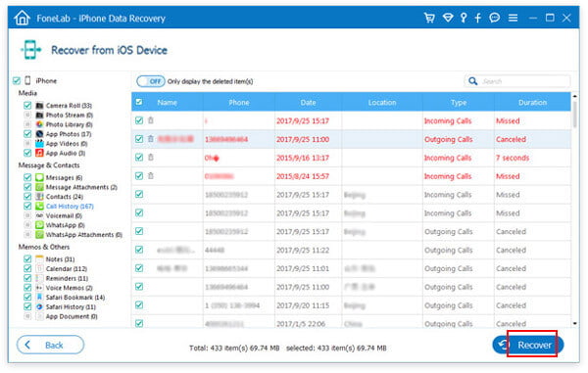Open the chat feedback bubble icon
This screenshot has width=588, height=373.
tap(495, 18)
